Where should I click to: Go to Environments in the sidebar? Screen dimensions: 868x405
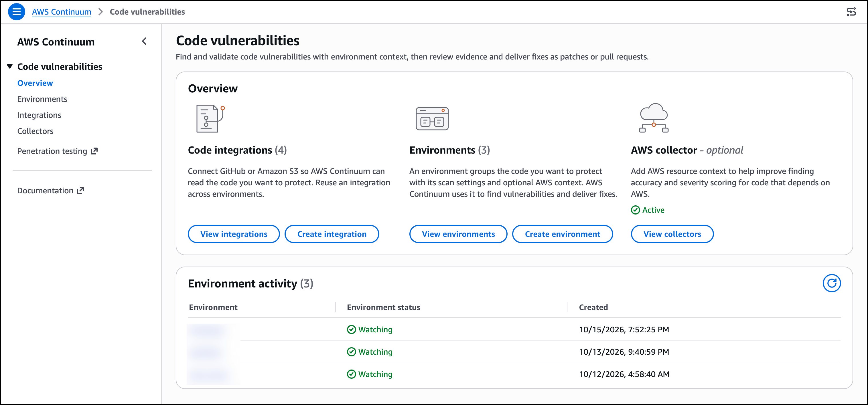[42, 99]
